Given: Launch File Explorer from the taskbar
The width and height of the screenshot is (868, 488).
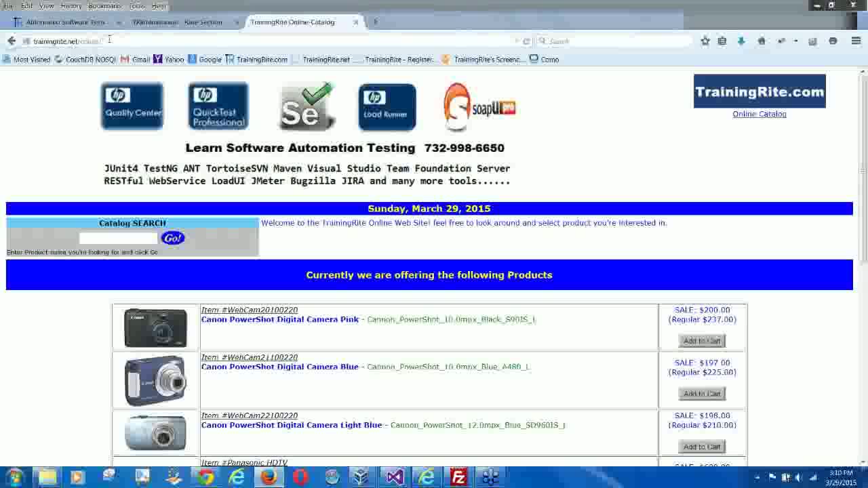Looking at the screenshot, I should click(x=47, y=477).
